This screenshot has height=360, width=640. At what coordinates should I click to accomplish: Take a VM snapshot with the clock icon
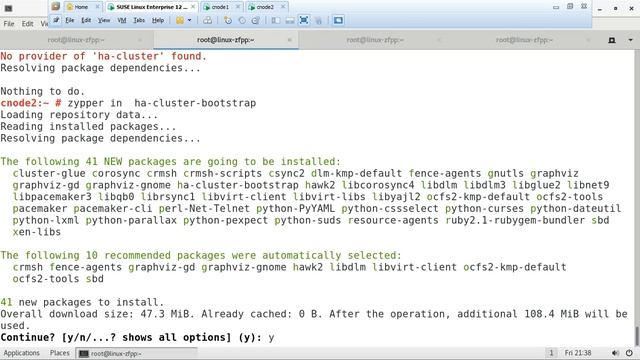tap(228, 20)
